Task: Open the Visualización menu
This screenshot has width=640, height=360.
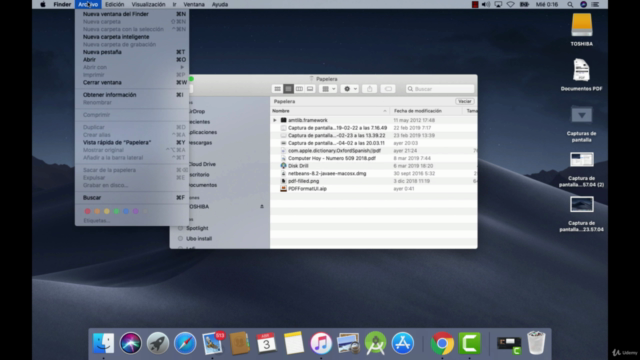Action: click(x=148, y=4)
